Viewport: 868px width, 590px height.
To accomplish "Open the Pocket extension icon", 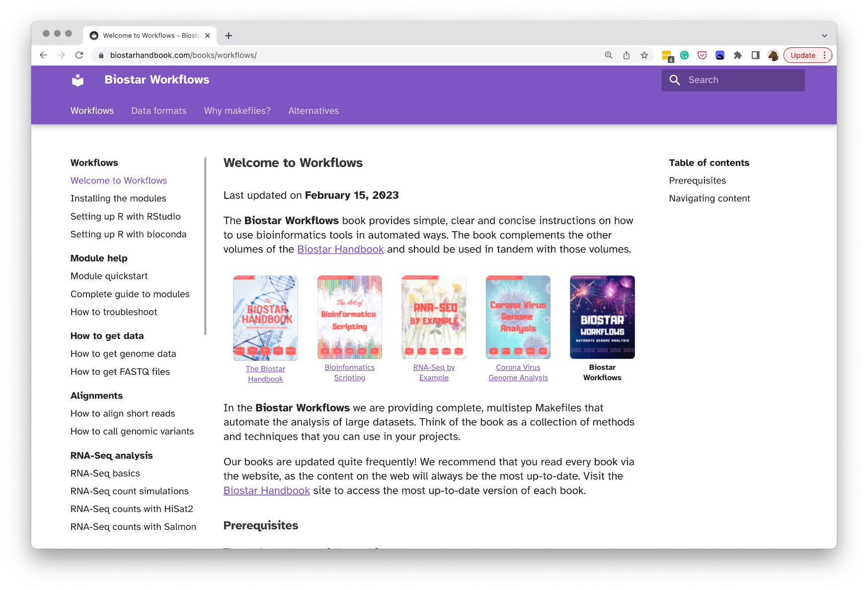I will click(702, 55).
